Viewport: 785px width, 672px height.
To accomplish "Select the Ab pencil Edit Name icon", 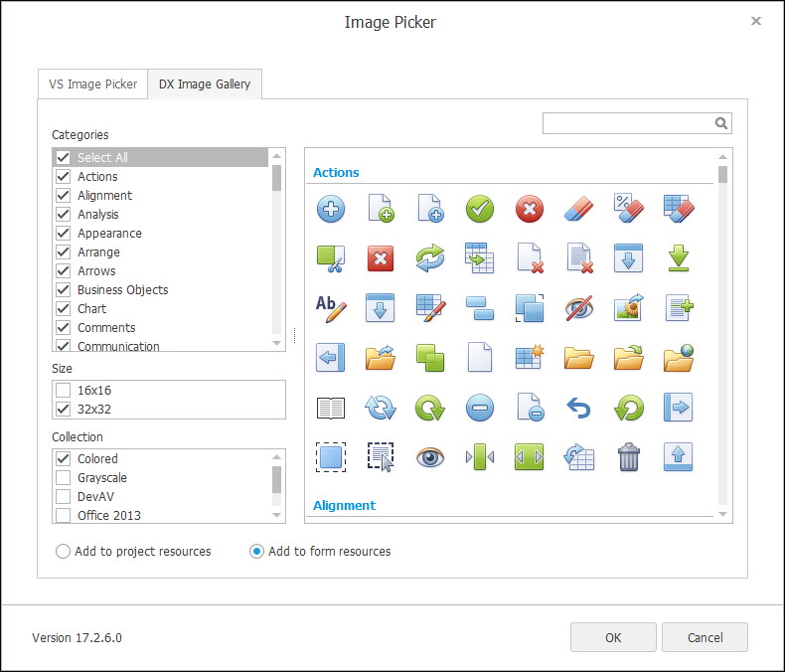I will (331, 308).
